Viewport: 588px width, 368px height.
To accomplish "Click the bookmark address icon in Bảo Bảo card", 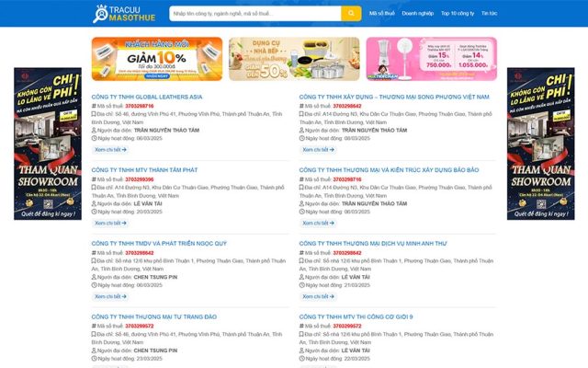I will [301, 188].
